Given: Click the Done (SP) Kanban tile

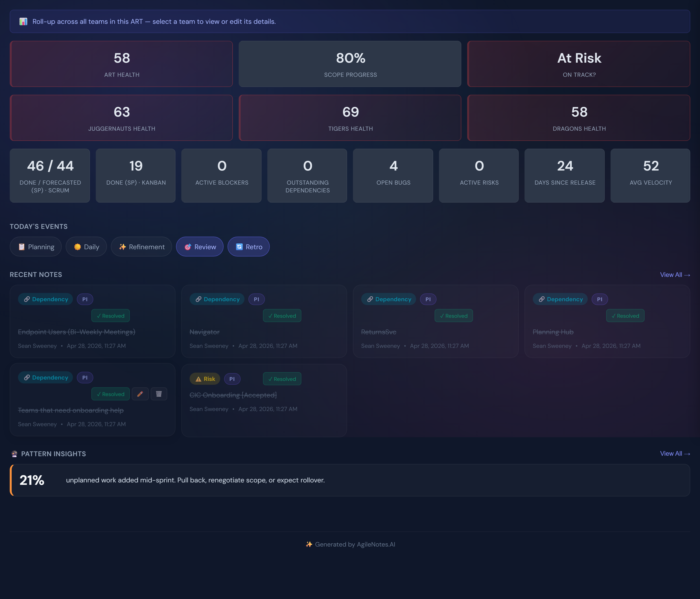Looking at the screenshot, I should tap(136, 176).
